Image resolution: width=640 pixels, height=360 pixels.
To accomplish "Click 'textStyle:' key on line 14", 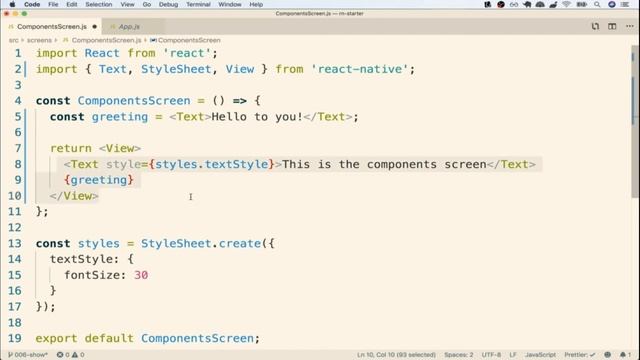I will tap(84, 259).
